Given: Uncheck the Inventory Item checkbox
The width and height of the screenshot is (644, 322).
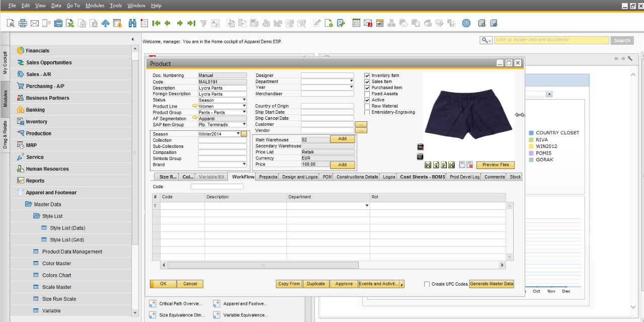Looking at the screenshot, I should [367, 75].
